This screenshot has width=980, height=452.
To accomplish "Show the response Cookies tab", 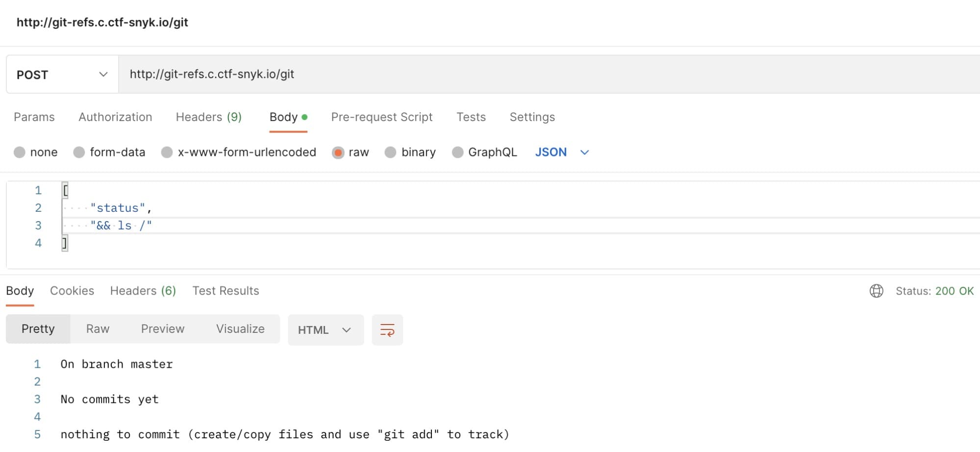I will tap(72, 291).
